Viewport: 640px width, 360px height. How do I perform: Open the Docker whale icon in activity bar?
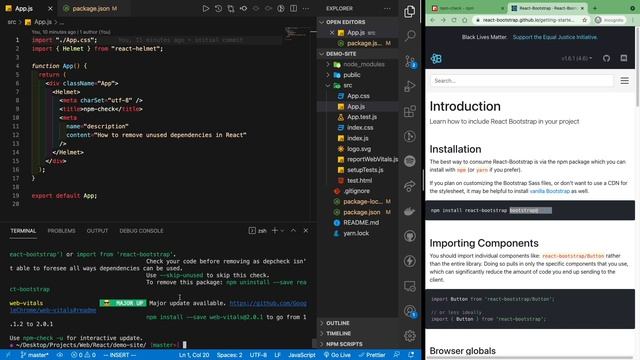410,211
